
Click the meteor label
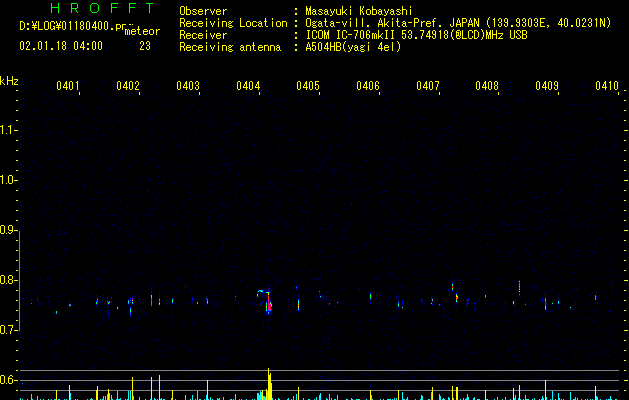[x=142, y=31]
